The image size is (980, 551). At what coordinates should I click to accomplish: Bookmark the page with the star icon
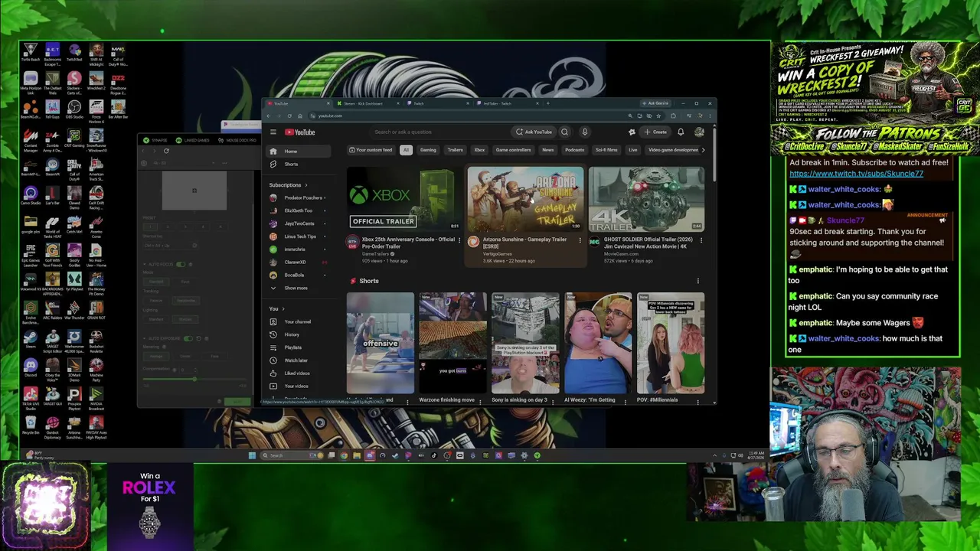658,116
